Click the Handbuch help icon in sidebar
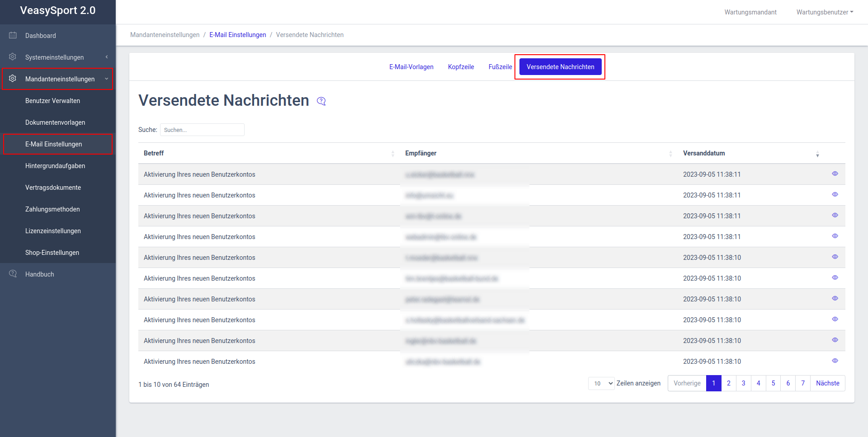Screen dimensions: 868x437 (x=13, y=274)
